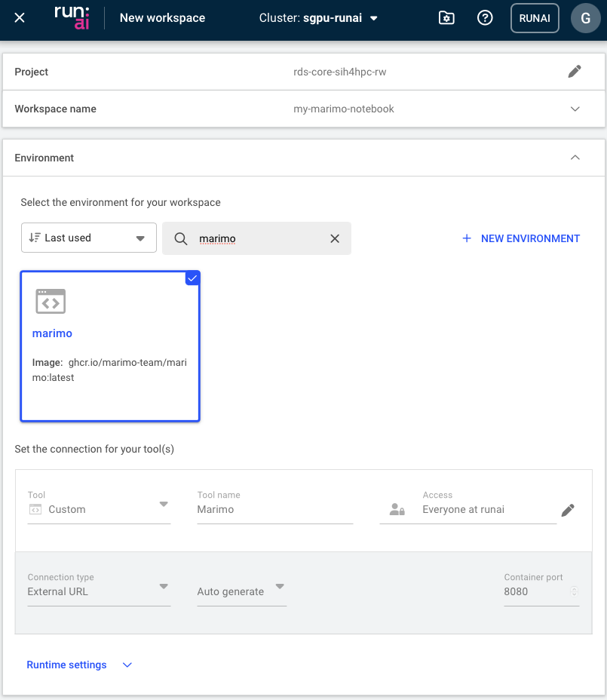Image resolution: width=607 pixels, height=700 pixels.
Task: Edit the Project with pencil icon
Action: tap(575, 72)
